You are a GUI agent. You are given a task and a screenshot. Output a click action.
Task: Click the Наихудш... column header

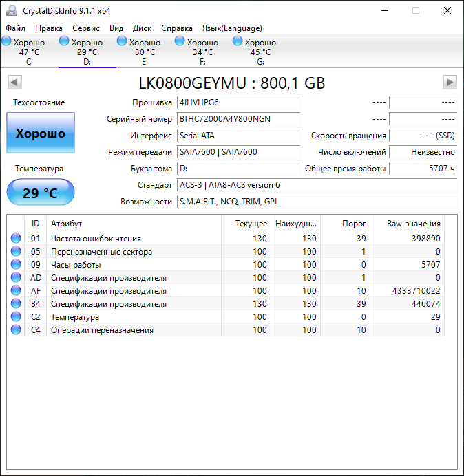[x=295, y=224]
